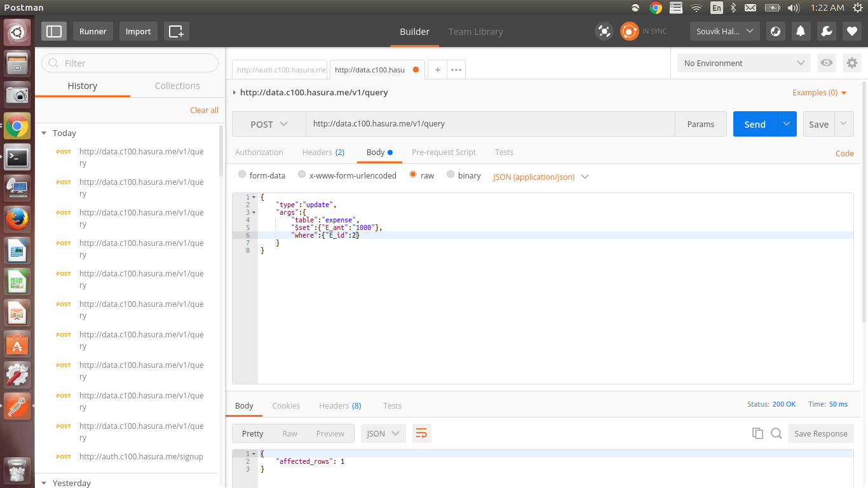868x488 pixels.
Task: Open the wrench settings icon
Action: pos(826,31)
